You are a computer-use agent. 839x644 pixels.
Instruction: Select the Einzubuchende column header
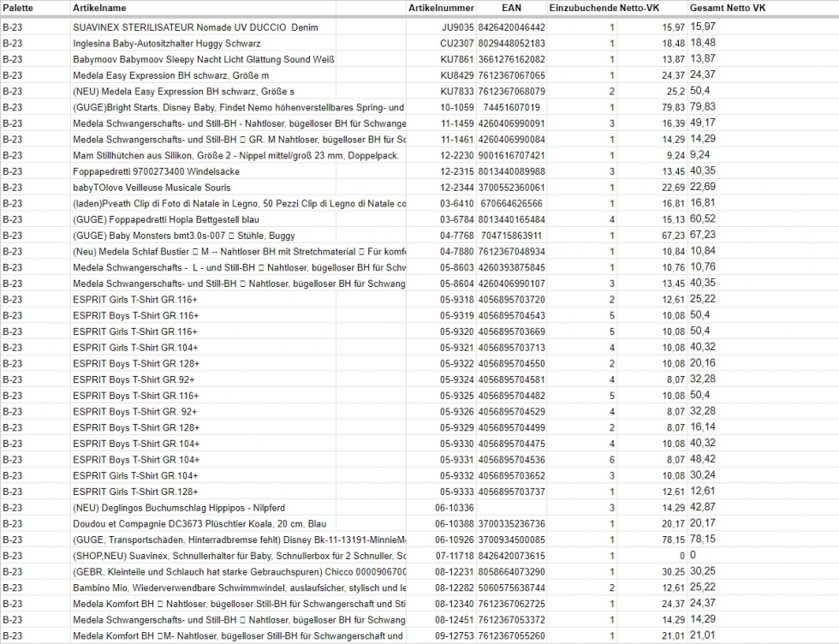pyautogui.click(x=583, y=8)
